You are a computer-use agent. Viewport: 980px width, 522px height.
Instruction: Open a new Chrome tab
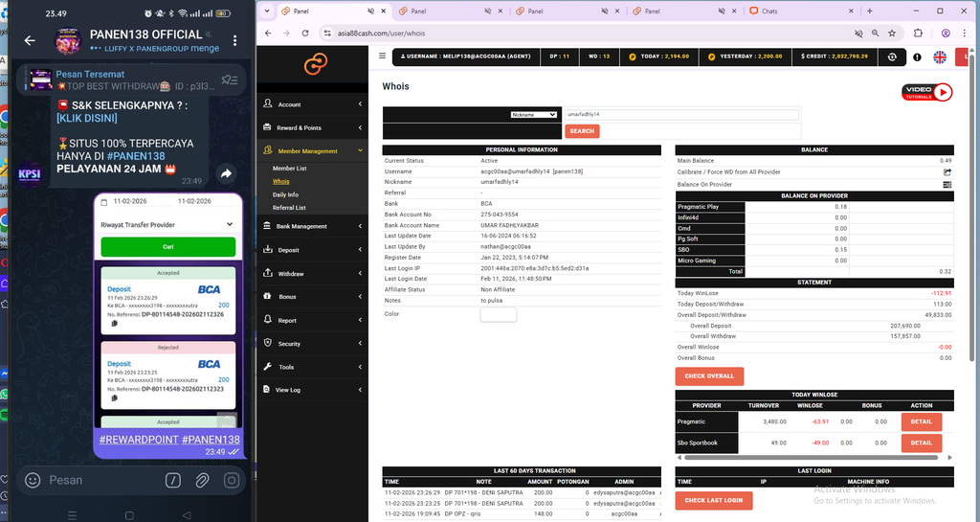coord(869,11)
